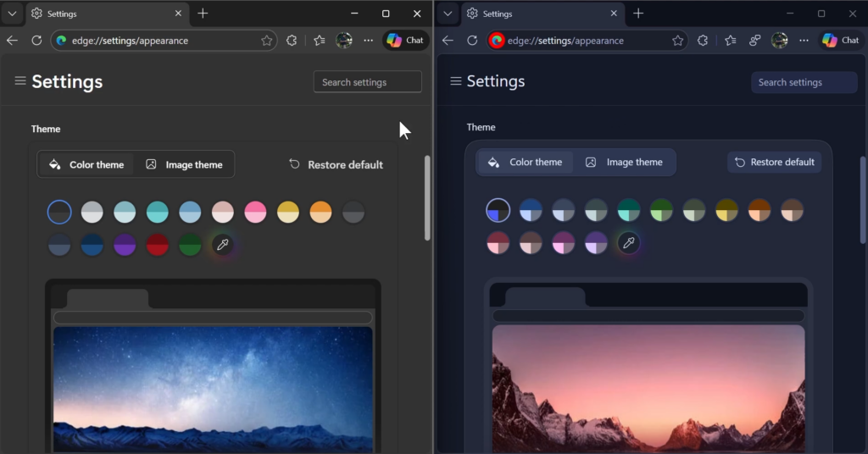Click Restore default in the left window
The width and height of the screenshot is (868, 454).
click(x=336, y=164)
